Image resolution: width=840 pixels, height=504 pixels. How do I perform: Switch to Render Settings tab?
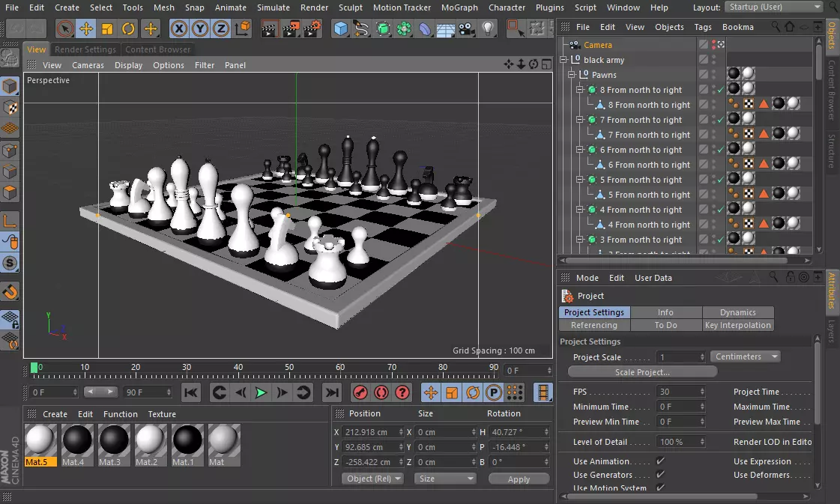[85, 49]
